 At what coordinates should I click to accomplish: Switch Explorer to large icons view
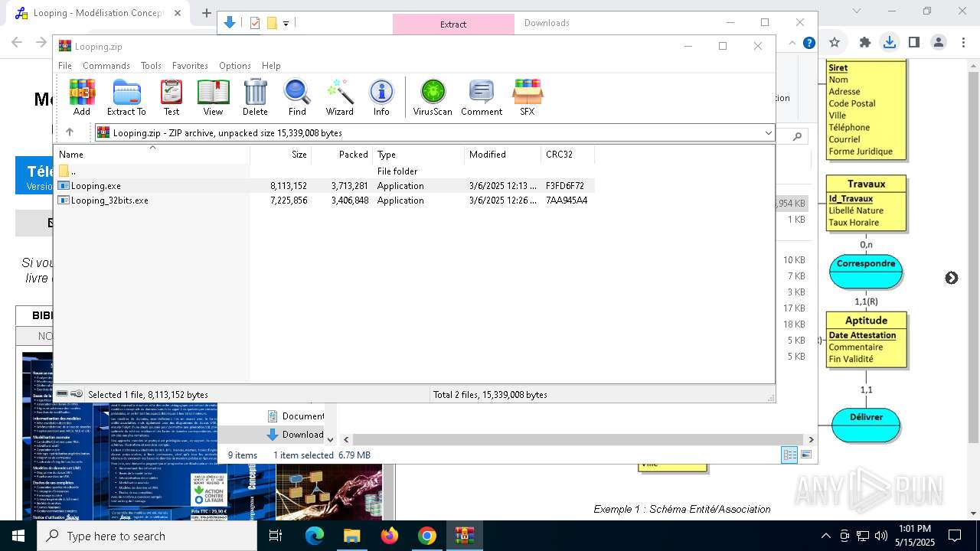(806, 455)
